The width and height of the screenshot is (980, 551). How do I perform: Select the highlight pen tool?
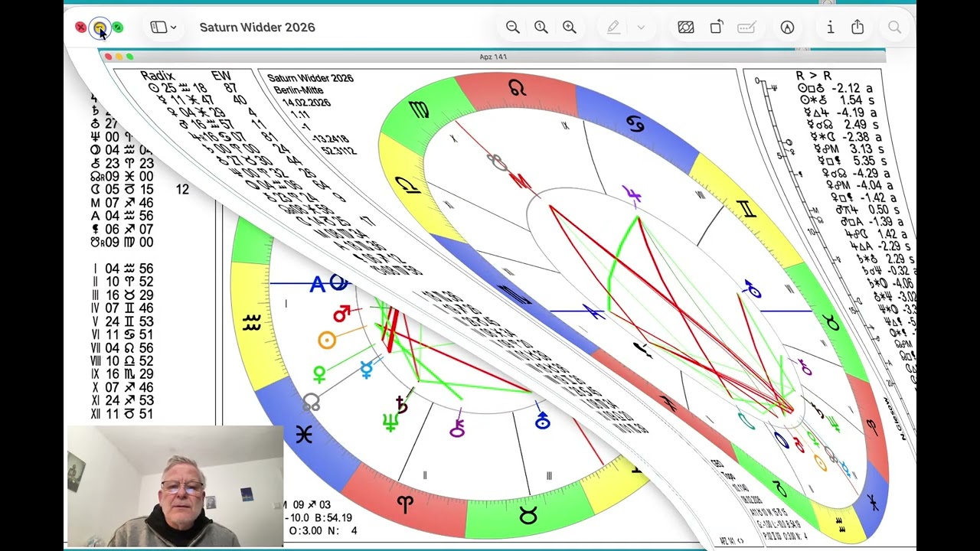pos(613,28)
